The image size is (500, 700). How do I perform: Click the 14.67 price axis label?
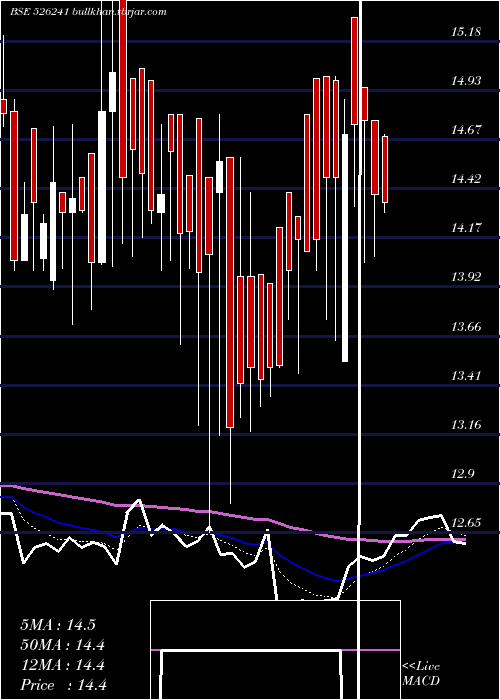tap(466, 130)
